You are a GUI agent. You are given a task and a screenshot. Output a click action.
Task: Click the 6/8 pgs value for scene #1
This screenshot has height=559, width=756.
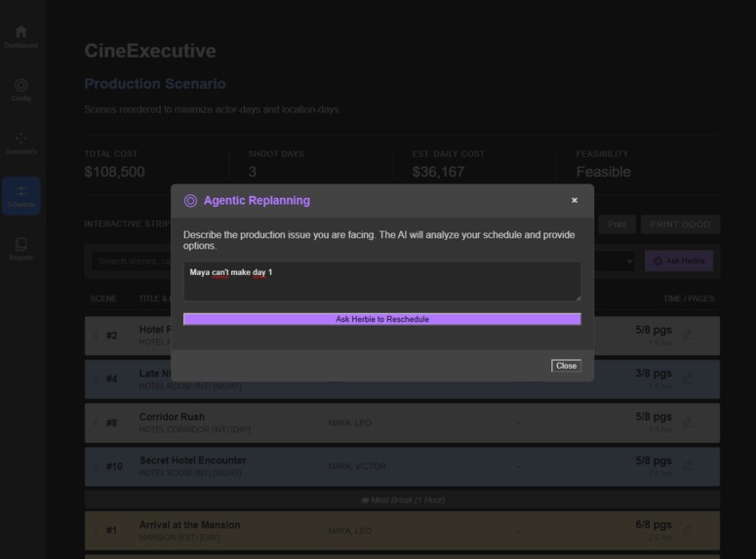[x=654, y=525]
